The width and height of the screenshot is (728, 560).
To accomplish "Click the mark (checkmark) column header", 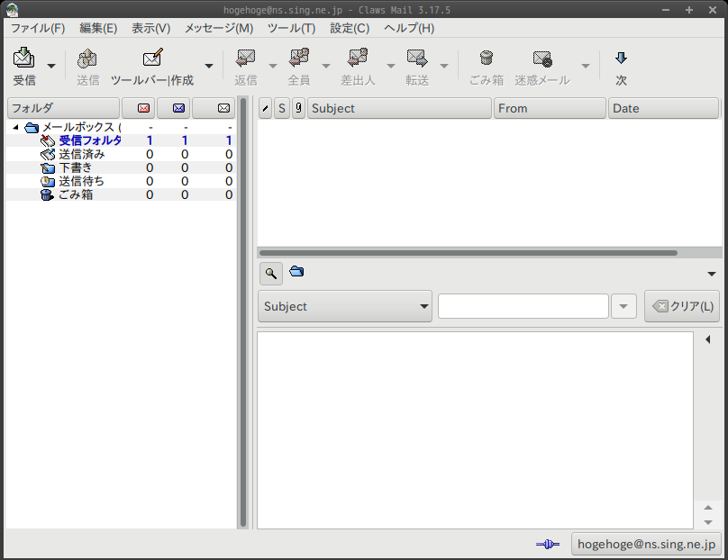I will point(265,108).
